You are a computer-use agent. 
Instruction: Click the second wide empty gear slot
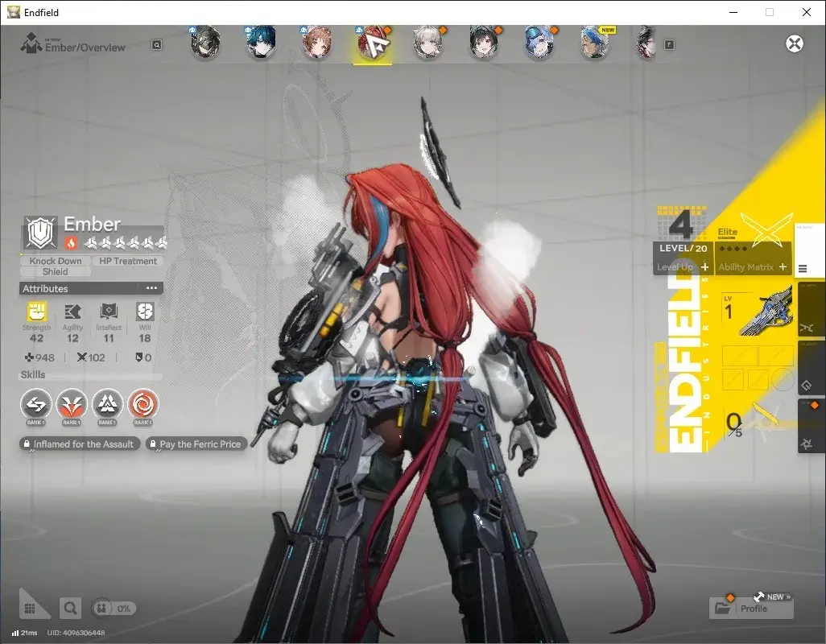(x=775, y=356)
